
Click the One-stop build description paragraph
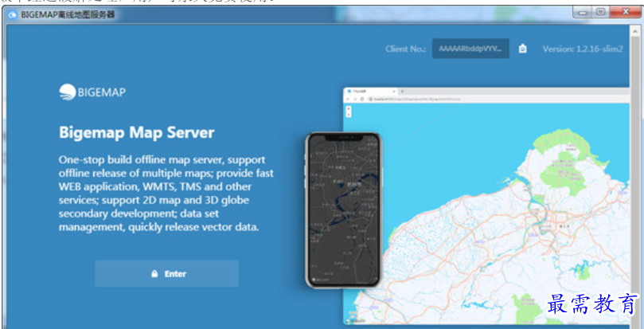tap(166, 194)
